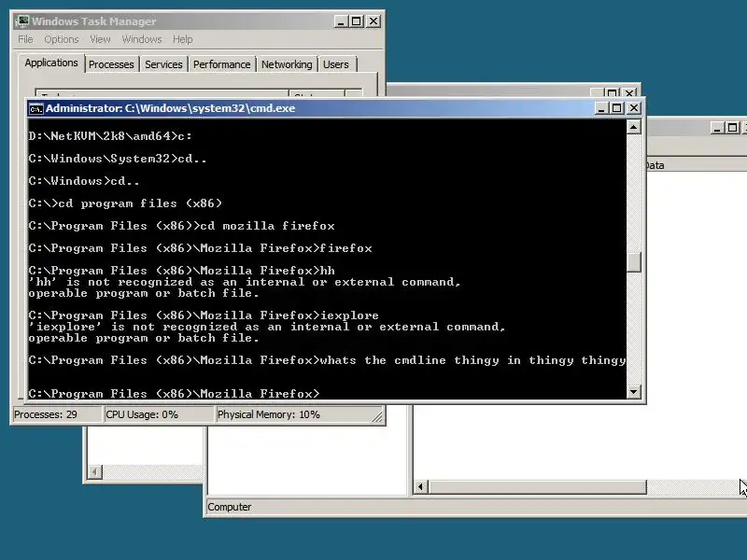Image resolution: width=747 pixels, height=560 pixels.
Task: Click the 'cd program files (x86)' command line
Action: [125, 203]
